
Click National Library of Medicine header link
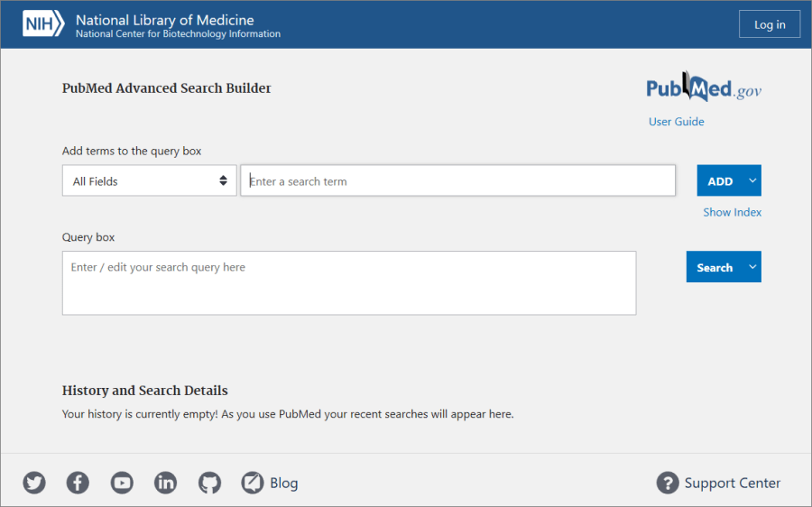coord(165,20)
